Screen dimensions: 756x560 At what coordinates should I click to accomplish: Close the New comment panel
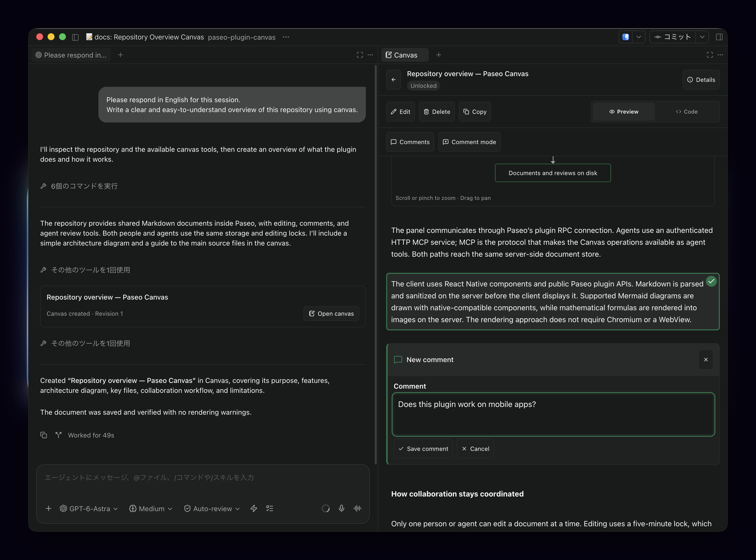(706, 360)
